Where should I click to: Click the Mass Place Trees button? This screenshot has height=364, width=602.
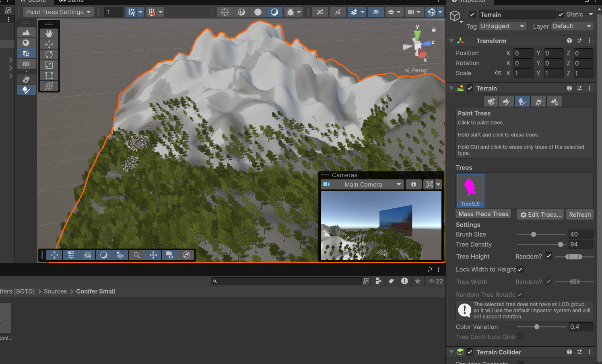pyautogui.click(x=483, y=214)
